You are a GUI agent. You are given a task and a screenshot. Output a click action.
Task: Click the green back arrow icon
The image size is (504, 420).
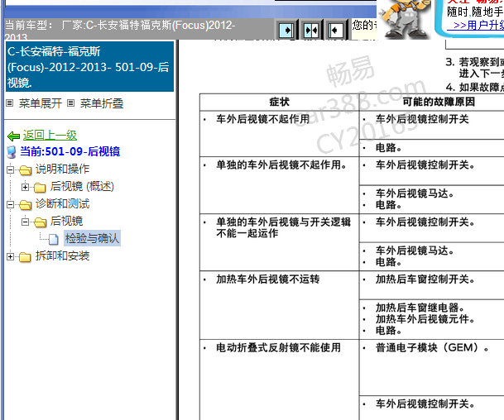13,136
